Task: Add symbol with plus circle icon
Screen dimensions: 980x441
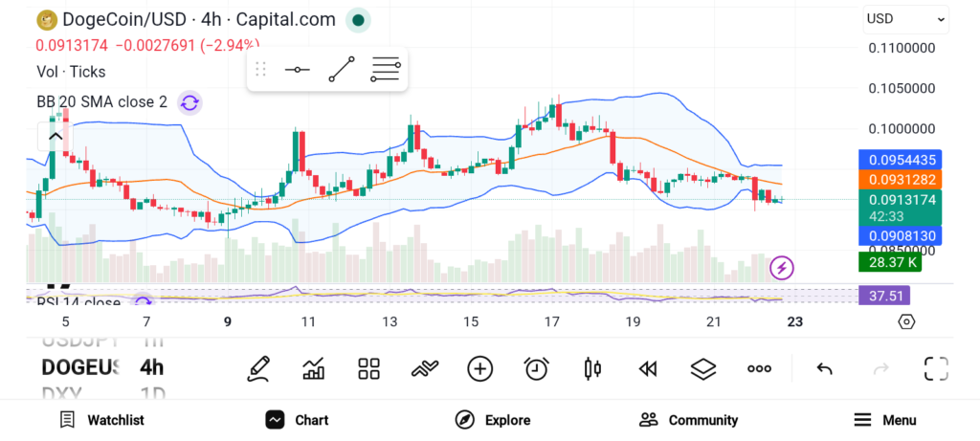Action: 479,368
